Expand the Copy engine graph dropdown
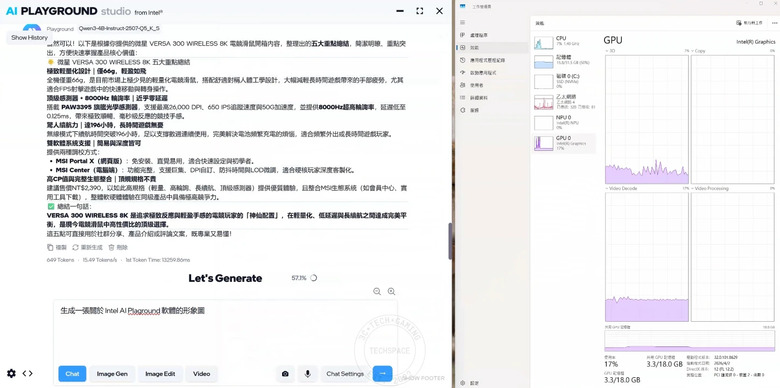 click(699, 51)
